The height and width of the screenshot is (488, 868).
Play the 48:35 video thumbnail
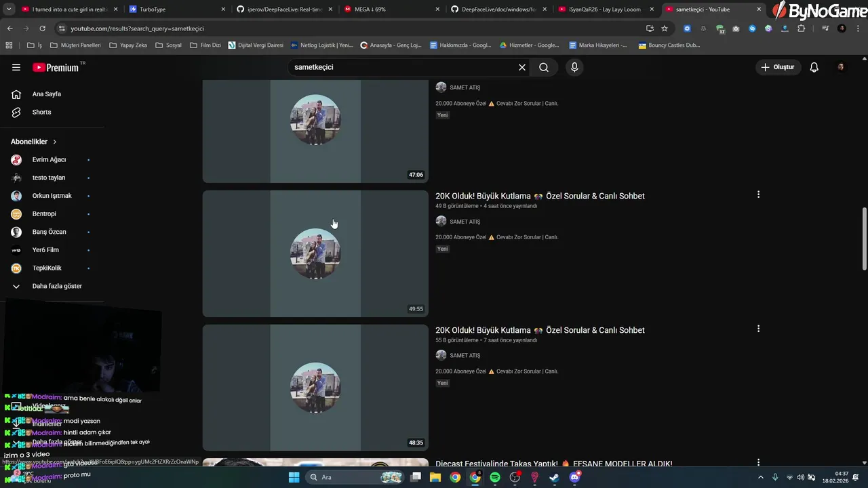315,388
